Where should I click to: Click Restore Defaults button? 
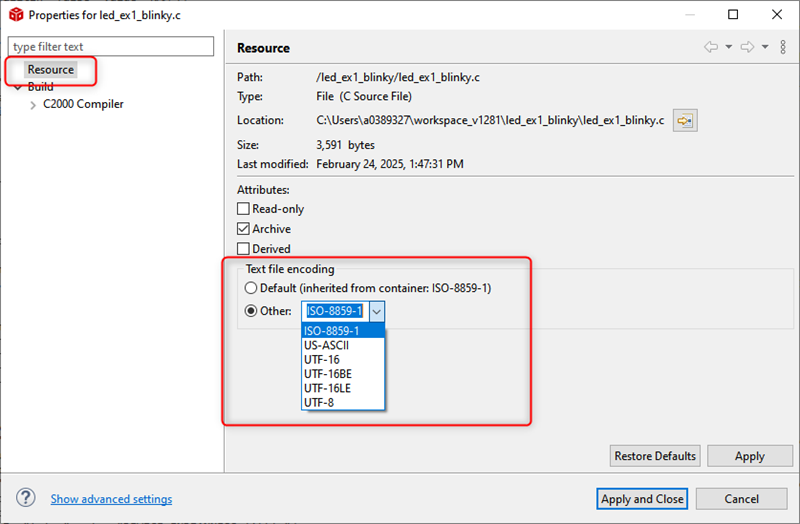tap(655, 456)
